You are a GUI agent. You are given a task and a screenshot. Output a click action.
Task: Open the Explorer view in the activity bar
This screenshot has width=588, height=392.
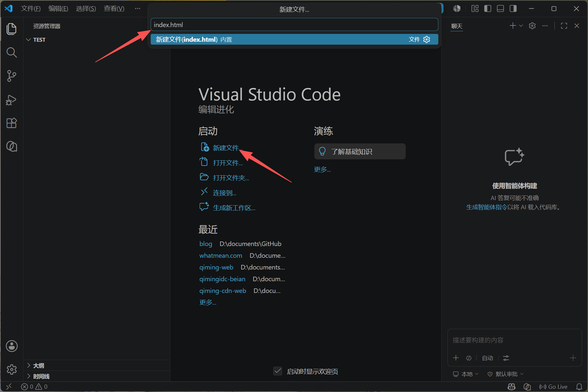click(x=11, y=29)
